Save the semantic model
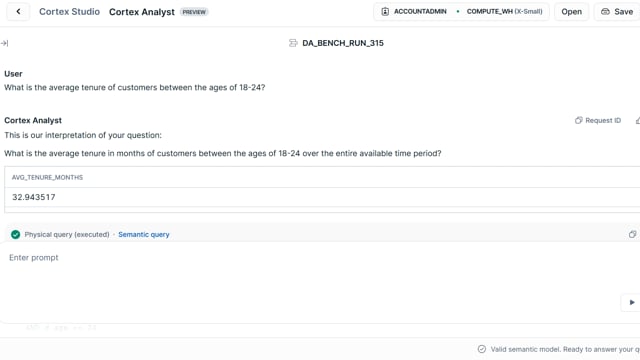The image size is (640, 360). pyautogui.click(x=617, y=12)
